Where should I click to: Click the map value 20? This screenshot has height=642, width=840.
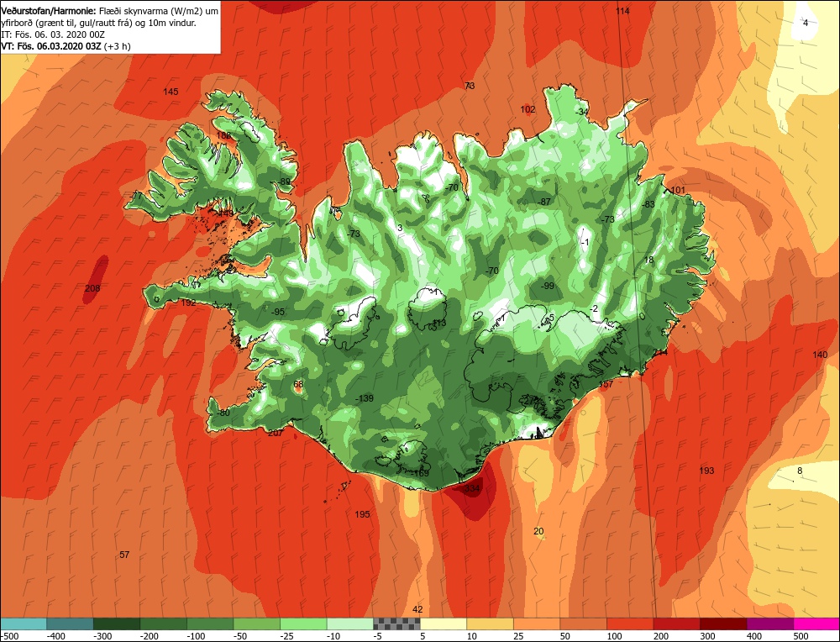[x=538, y=532]
